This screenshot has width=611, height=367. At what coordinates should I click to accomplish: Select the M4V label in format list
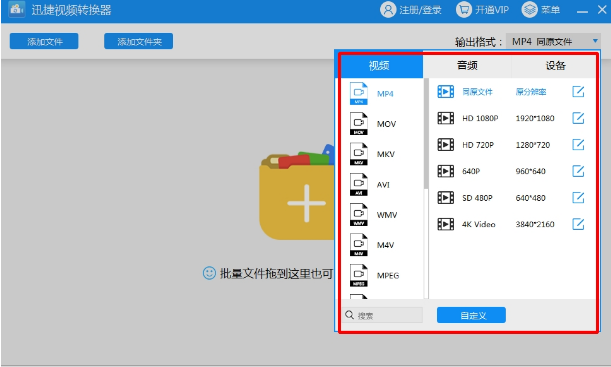pyautogui.click(x=385, y=245)
